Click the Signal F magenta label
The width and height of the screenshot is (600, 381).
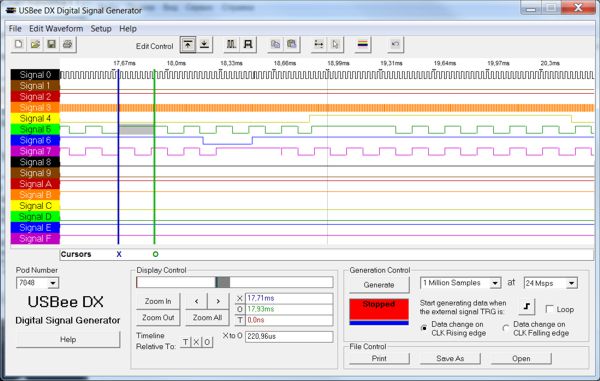[35, 239]
